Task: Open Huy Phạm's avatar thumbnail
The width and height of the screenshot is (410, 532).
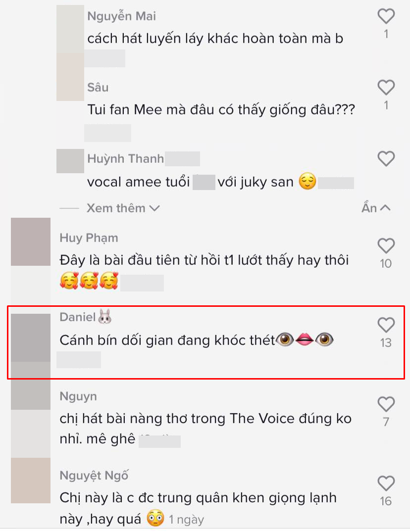Action: (31, 242)
